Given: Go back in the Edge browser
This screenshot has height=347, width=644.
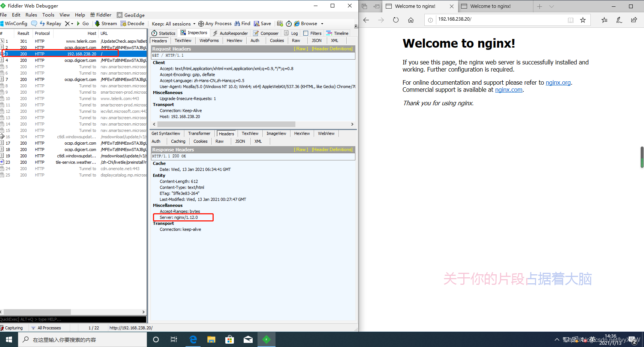Looking at the screenshot, I should (366, 20).
